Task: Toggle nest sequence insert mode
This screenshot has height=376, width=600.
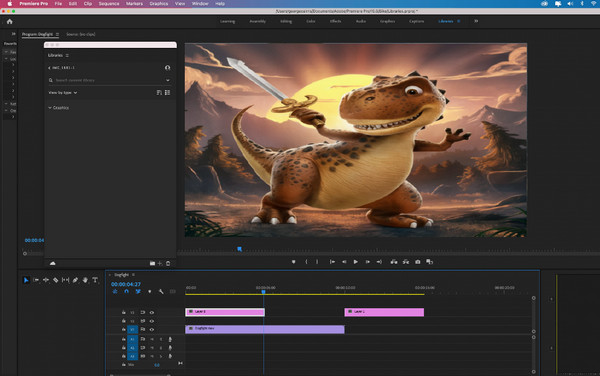Action: click(115, 291)
